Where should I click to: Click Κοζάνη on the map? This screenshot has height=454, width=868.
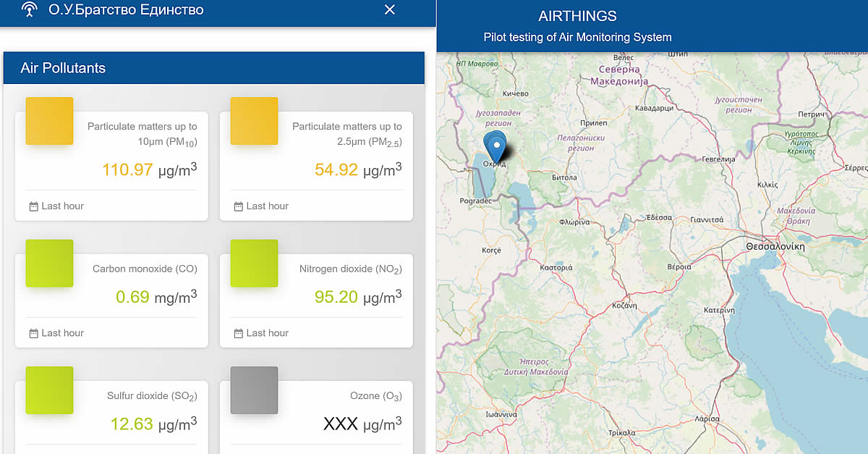coord(624,306)
